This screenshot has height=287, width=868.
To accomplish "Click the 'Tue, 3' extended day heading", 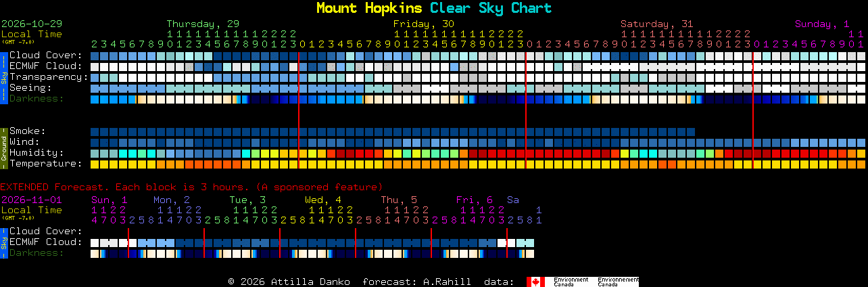I will pyautogui.click(x=247, y=200).
